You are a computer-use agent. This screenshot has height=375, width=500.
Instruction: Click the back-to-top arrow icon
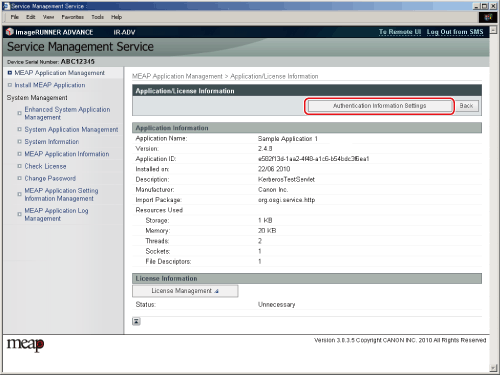136,321
